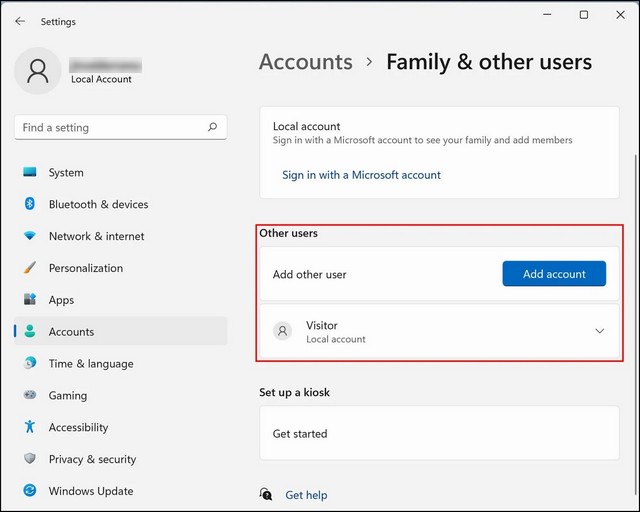
Task: Click the Local Account label under profile
Action: click(101, 79)
